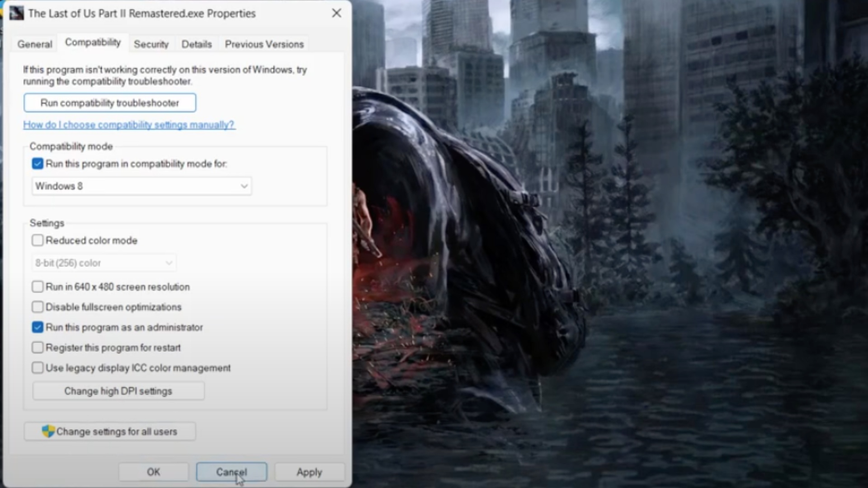
Task: Switch to the General tab
Action: click(35, 44)
